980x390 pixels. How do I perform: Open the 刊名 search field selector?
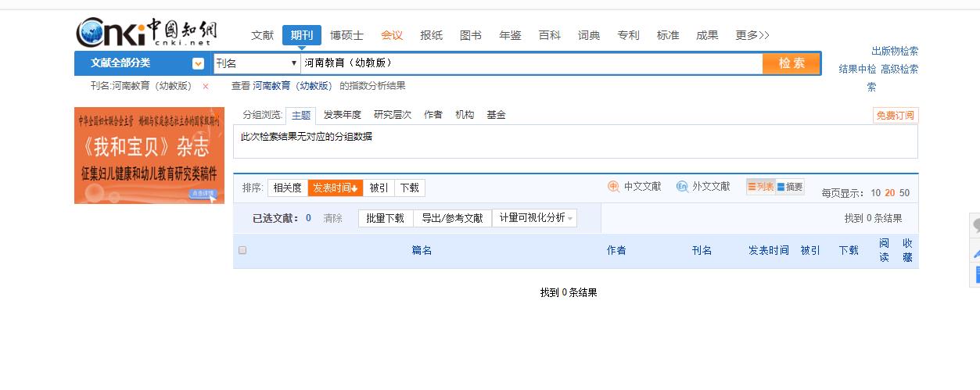click(257, 63)
